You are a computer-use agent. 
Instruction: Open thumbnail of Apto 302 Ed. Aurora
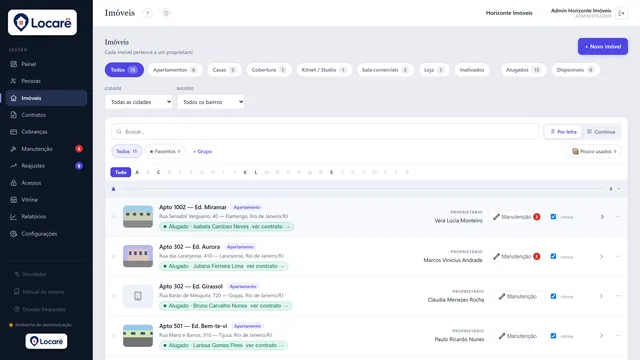(x=138, y=256)
